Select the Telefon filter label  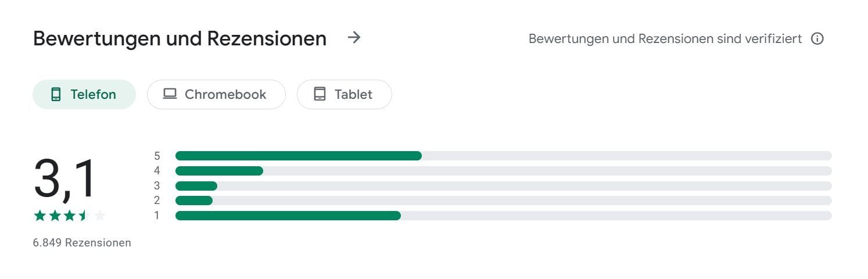[94, 94]
